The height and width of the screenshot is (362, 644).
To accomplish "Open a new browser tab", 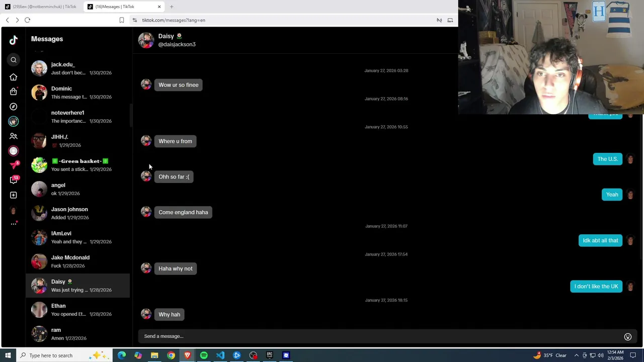I will (x=172, y=7).
